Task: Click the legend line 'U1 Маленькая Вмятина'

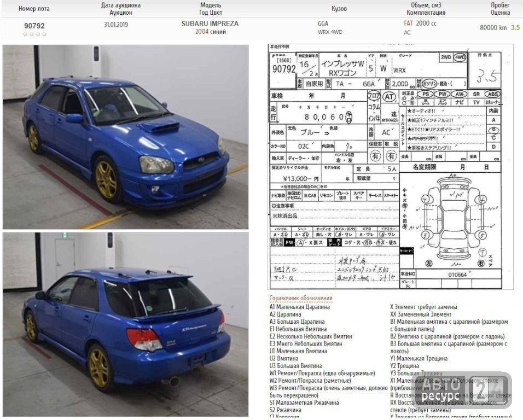Action: tap(298, 351)
